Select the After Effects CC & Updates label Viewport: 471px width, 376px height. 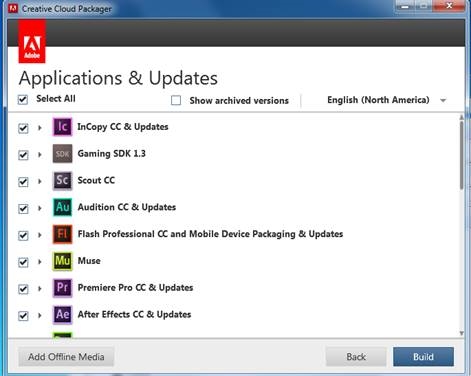tap(134, 314)
